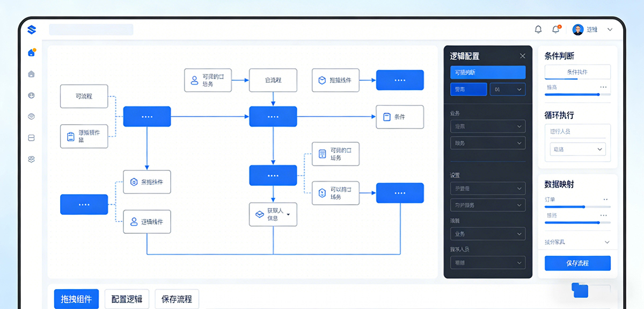Click the home icon in left sidebar
The image size is (644, 309).
(31, 53)
